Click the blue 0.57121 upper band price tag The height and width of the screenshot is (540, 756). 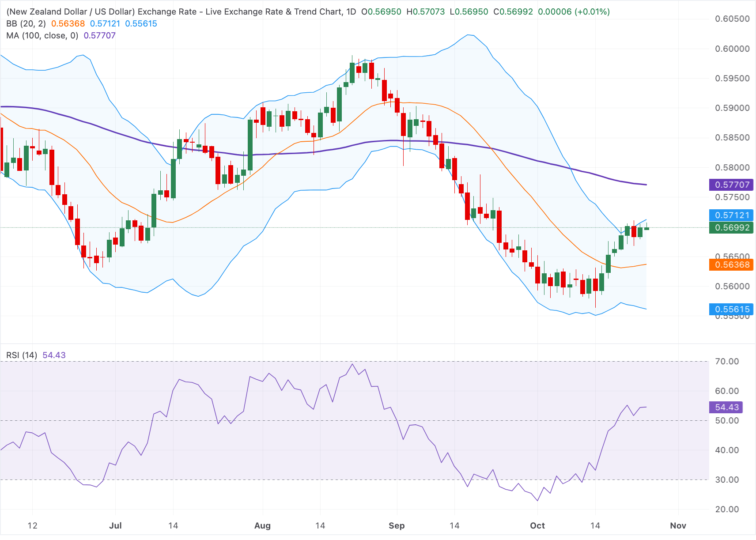[731, 215]
